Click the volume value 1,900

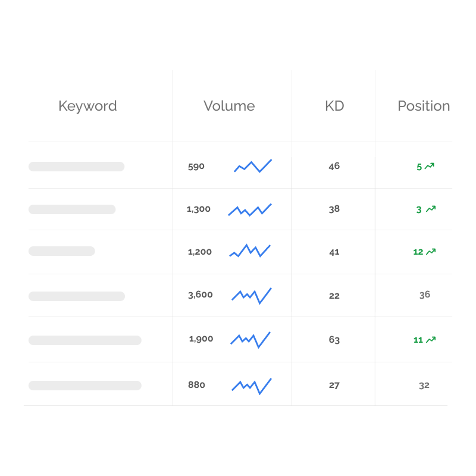pos(201,339)
